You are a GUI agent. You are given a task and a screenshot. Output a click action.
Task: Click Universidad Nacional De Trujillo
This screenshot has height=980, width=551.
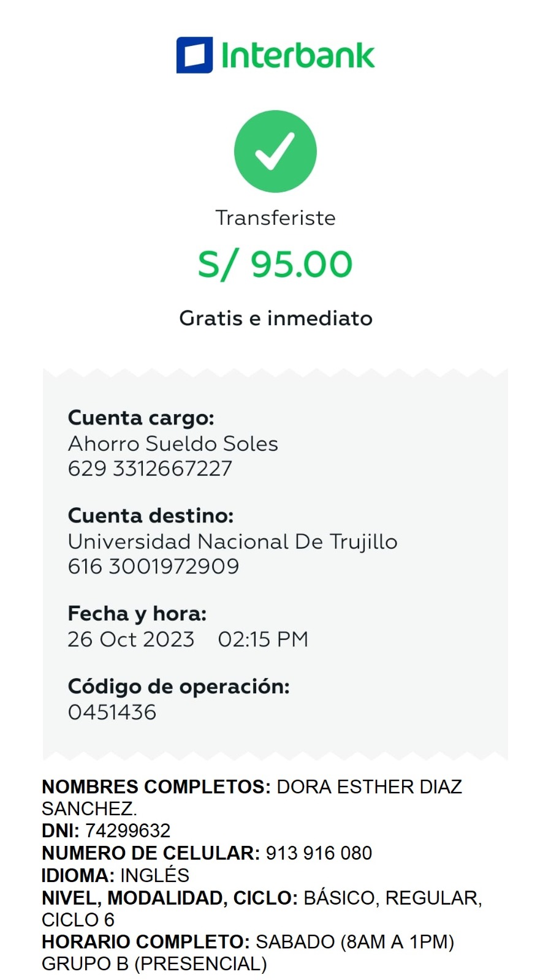[232, 541]
